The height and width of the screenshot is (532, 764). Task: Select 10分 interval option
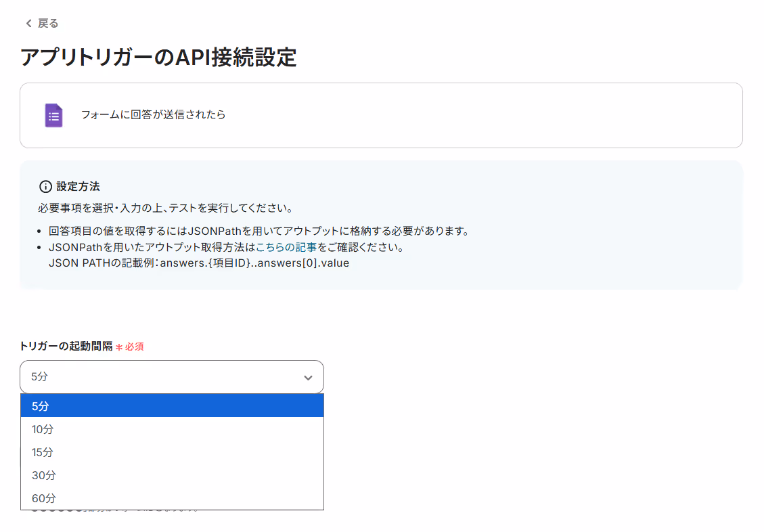(172, 429)
